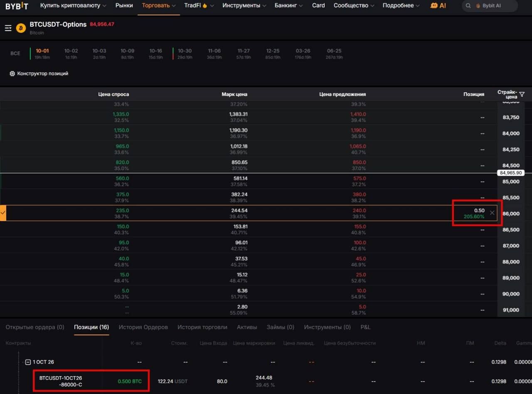Expand the Торговать dropdown
Viewport: 532px width, 394px height.
click(159, 6)
